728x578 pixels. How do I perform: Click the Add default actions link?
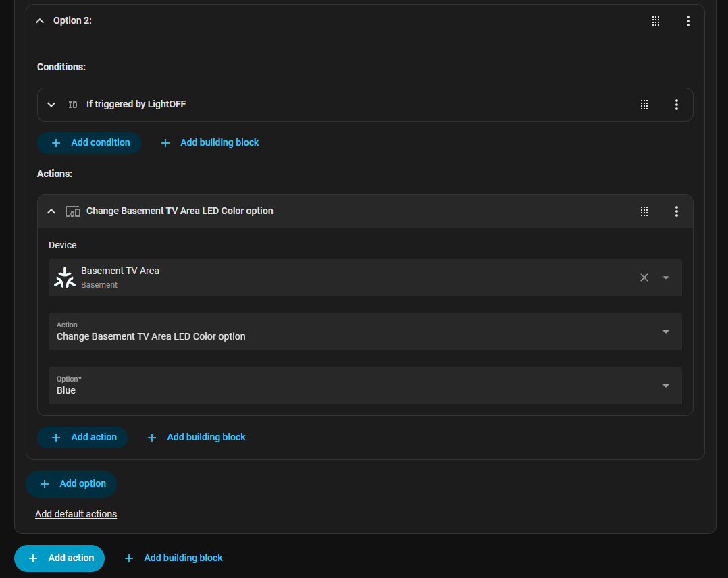click(76, 514)
